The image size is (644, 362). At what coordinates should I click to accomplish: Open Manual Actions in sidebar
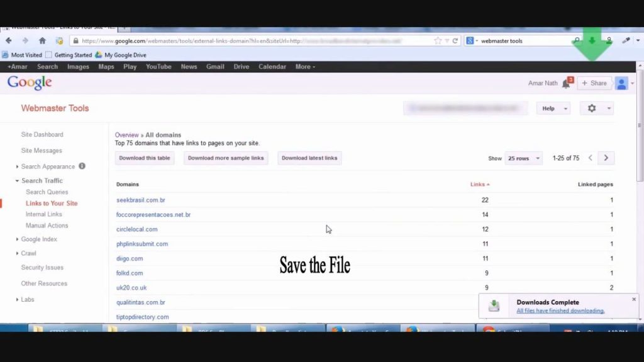point(47,226)
